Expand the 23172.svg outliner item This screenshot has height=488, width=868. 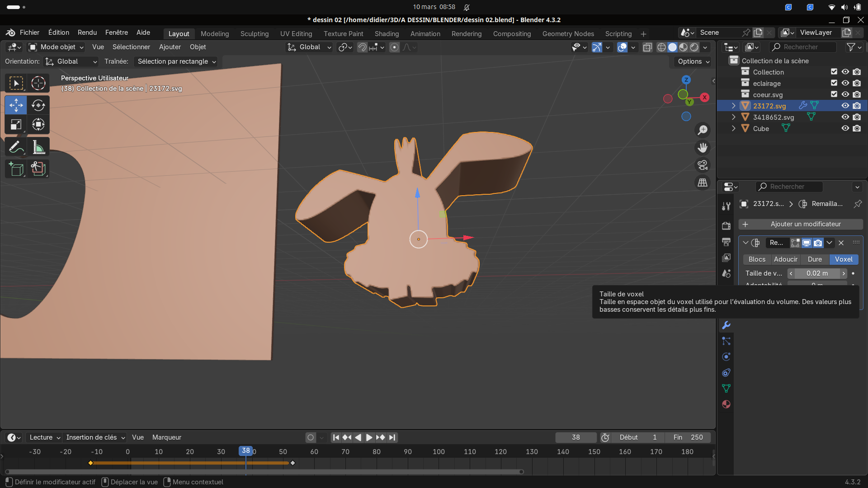click(x=733, y=106)
